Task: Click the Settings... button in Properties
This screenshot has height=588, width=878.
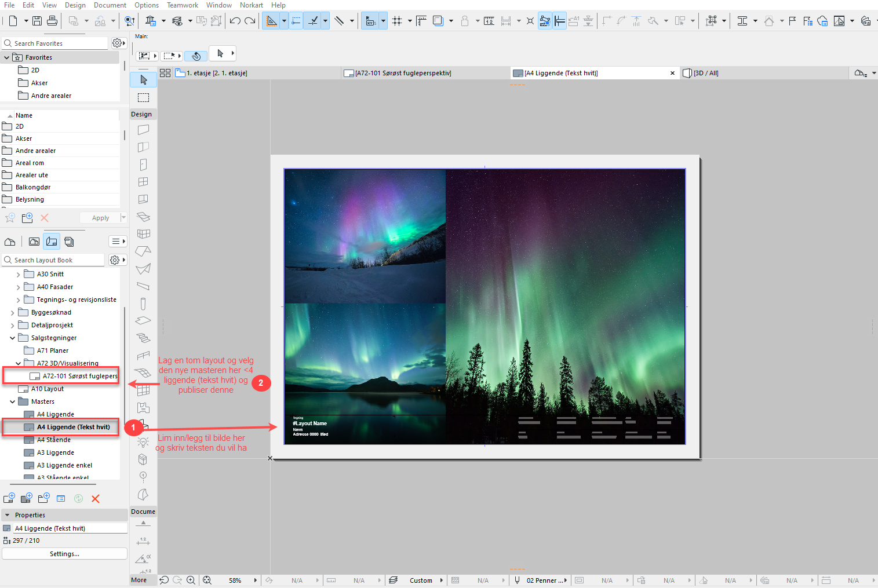Action: pos(64,554)
